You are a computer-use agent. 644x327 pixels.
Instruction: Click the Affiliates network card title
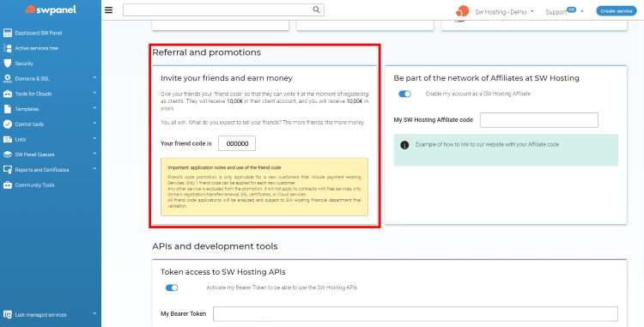(x=486, y=78)
